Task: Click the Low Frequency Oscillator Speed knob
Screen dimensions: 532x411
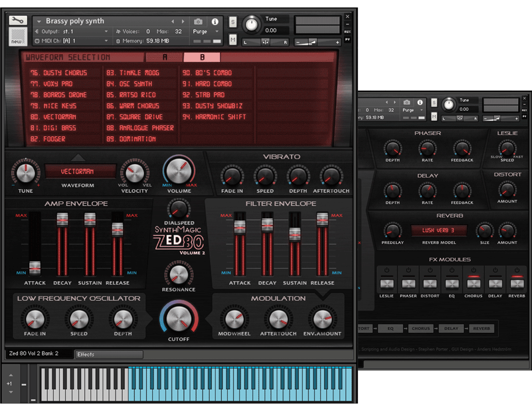Action: click(79, 319)
